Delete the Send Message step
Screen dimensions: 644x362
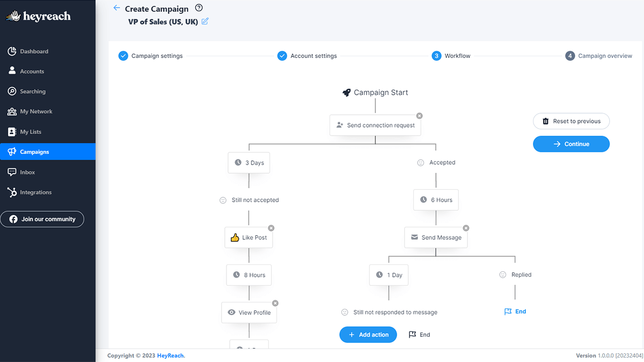tap(466, 227)
